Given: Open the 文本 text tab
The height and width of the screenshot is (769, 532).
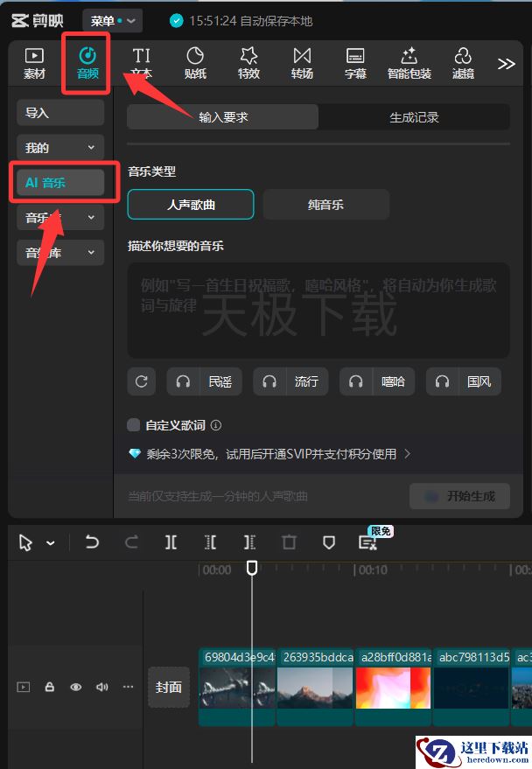Looking at the screenshot, I should point(141,64).
